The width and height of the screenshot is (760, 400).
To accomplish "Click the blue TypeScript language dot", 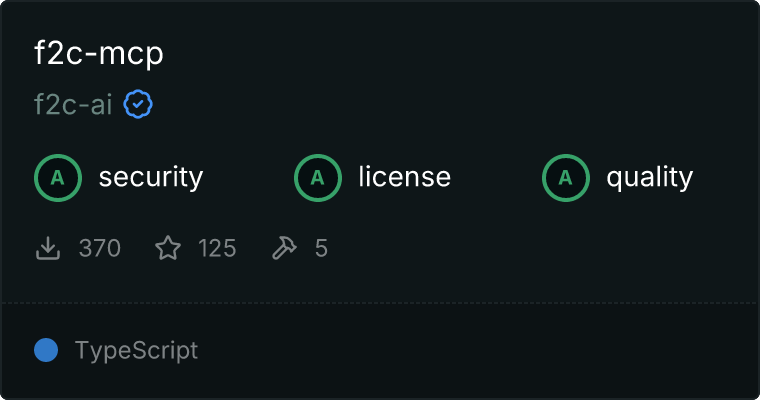I will click(46, 350).
